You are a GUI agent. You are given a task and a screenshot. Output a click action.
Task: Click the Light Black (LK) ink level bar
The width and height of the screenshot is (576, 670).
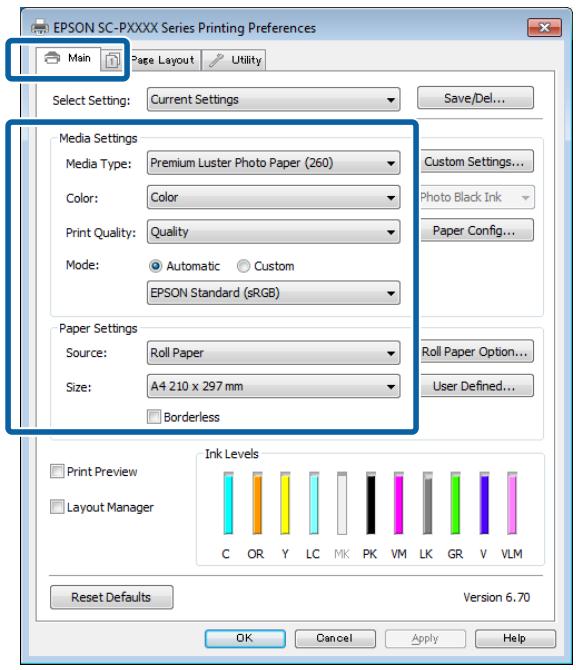click(x=427, y=503)
